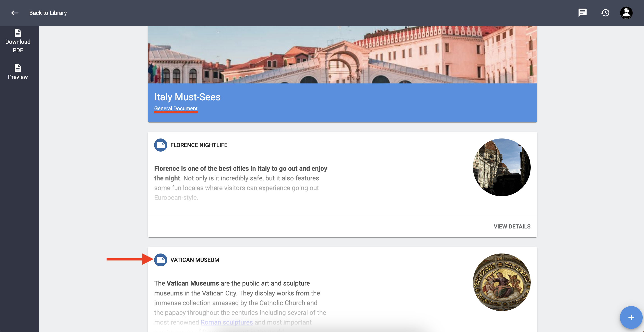644x332 pixels.
Task: Click the Florence Nightlife document icon
Action: 160,145
